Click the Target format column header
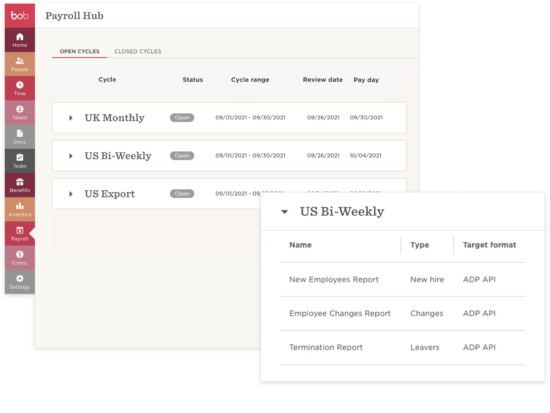Image resolution: width=550 pixels, height=413 pixels. click(489, 245)
